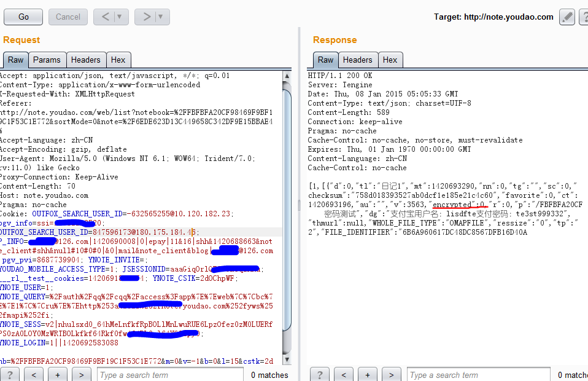
Task: Click the Accept-Encoding: gzip, deflate header
Action: pyautogui.click(x=63, y=149)
